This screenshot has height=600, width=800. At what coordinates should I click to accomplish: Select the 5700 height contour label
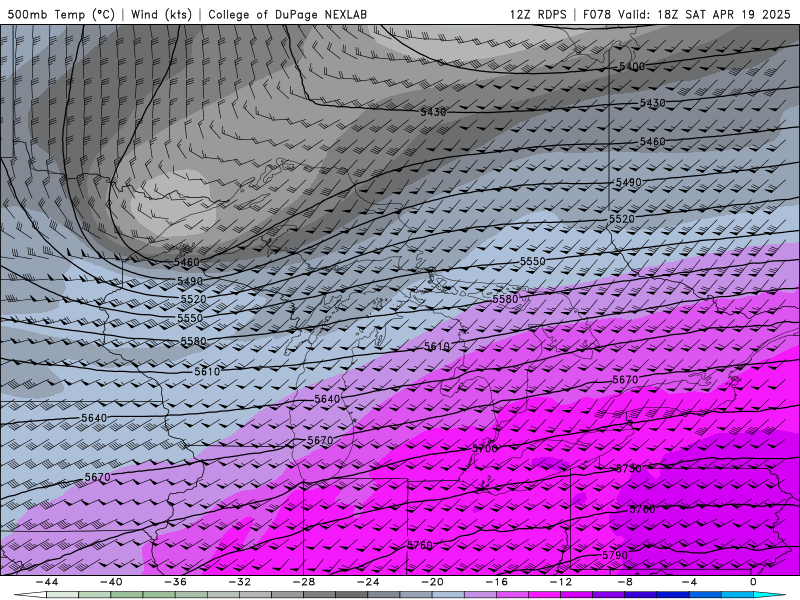coord(485,448)
